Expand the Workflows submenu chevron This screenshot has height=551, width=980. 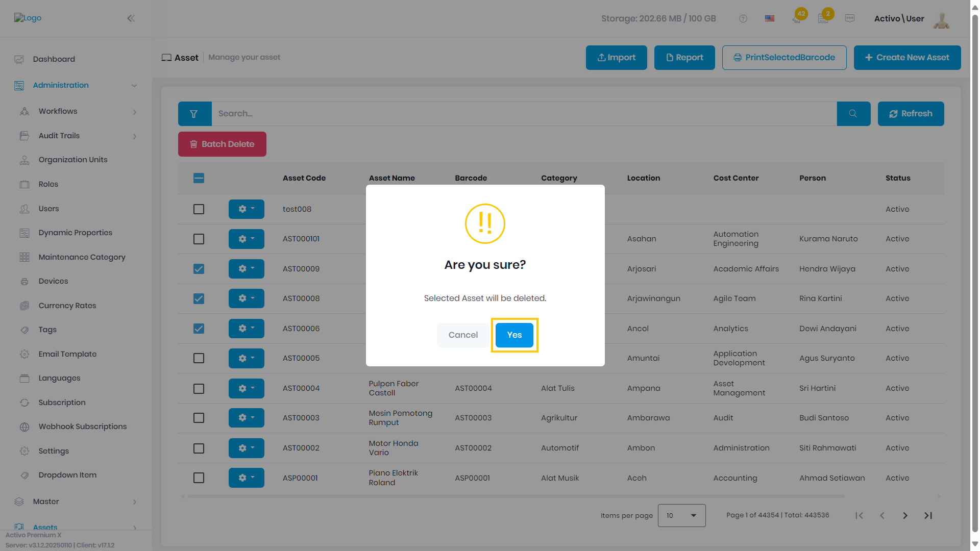point(135,112)
